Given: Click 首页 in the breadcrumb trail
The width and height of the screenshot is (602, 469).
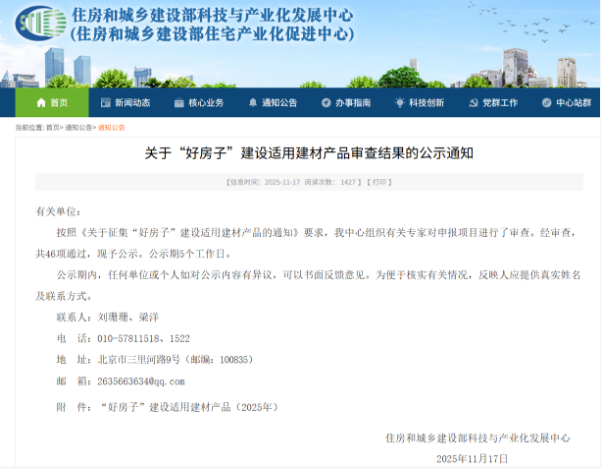Looking at the screenshot, I should 52,128.
